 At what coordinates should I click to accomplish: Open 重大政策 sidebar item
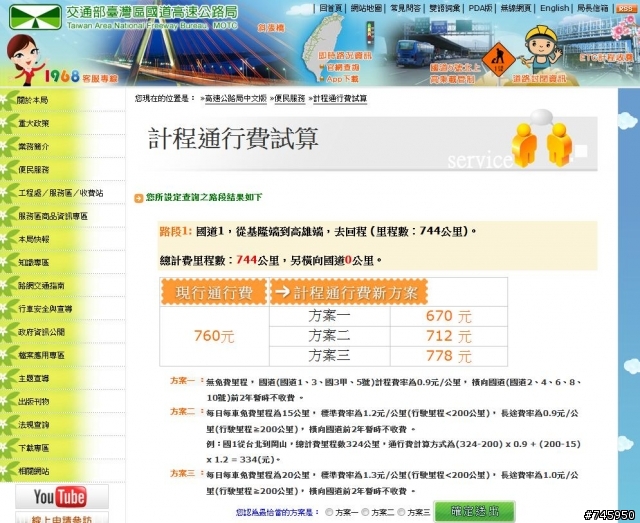coord(33,123)
